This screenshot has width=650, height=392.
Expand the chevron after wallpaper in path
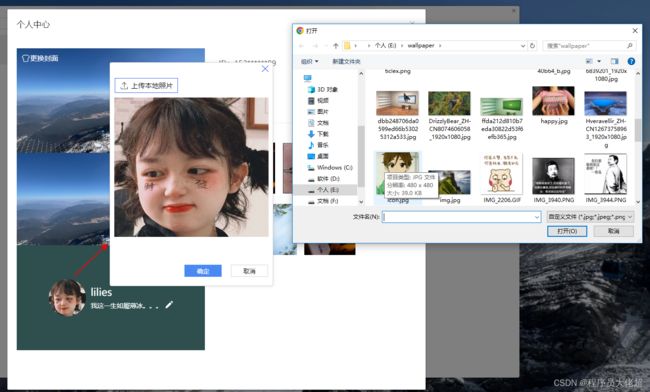(x=440, y=46)
